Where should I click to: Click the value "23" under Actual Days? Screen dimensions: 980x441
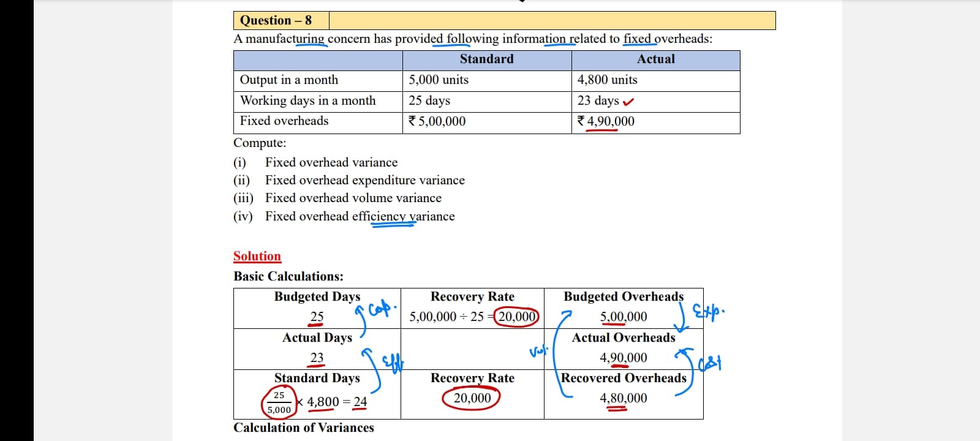click(x=317, y=358)
